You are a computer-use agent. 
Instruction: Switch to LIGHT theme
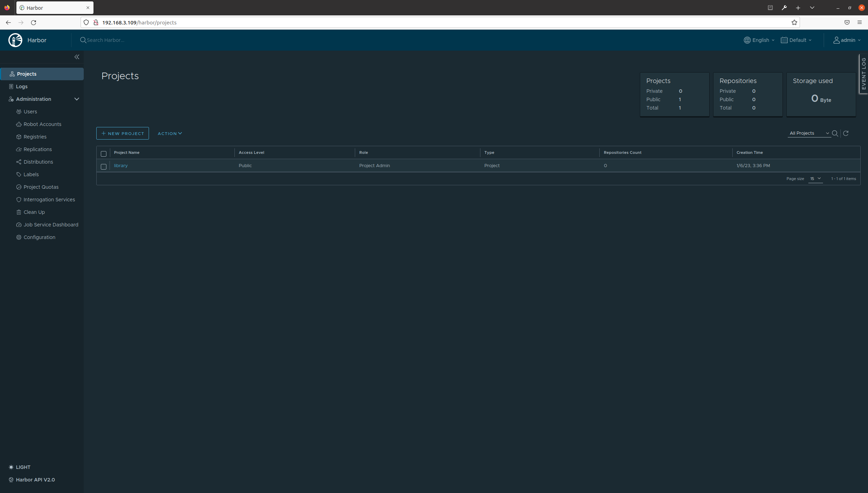click(x=20, y=467)
